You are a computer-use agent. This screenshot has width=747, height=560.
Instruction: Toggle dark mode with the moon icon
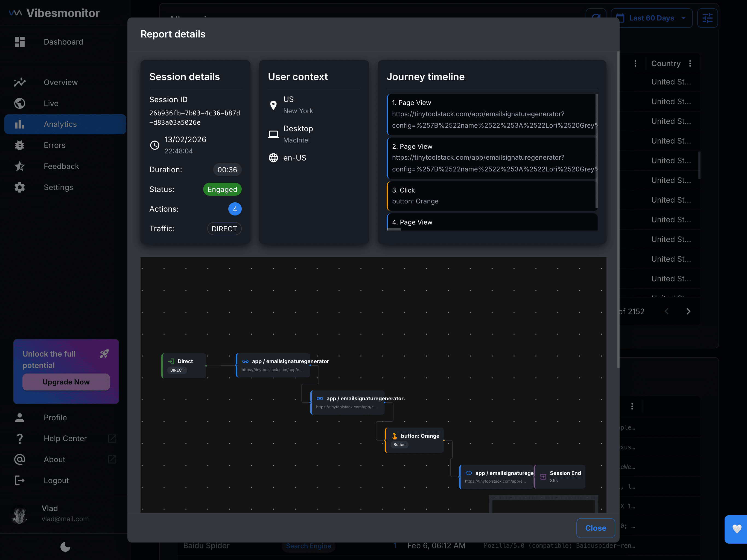click(65, 547)
